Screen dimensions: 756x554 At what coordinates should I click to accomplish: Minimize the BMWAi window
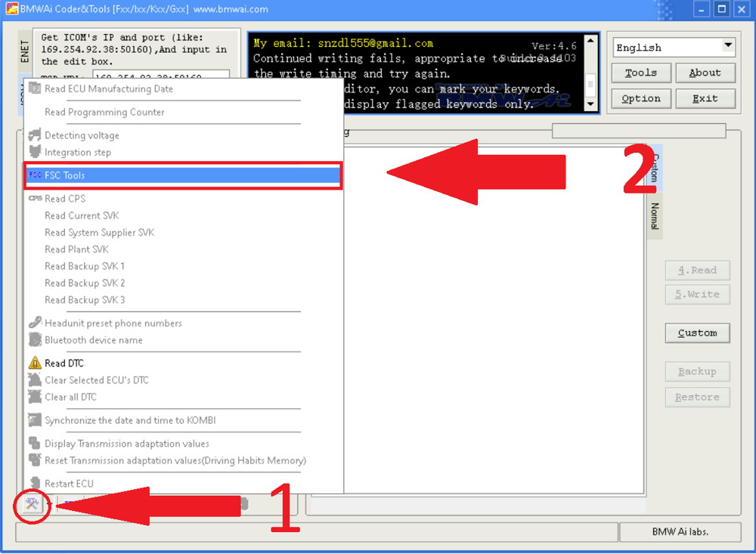(702, 8)
